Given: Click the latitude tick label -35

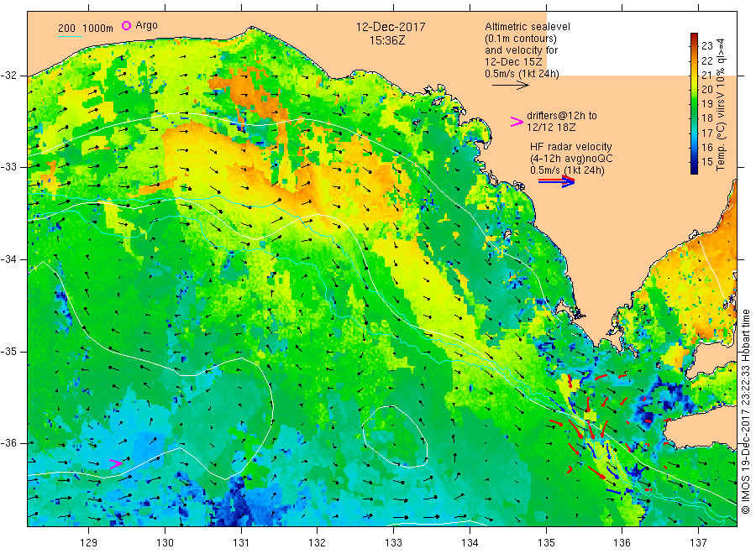Looking at the screenshot, I should click(x=8, y=352).
